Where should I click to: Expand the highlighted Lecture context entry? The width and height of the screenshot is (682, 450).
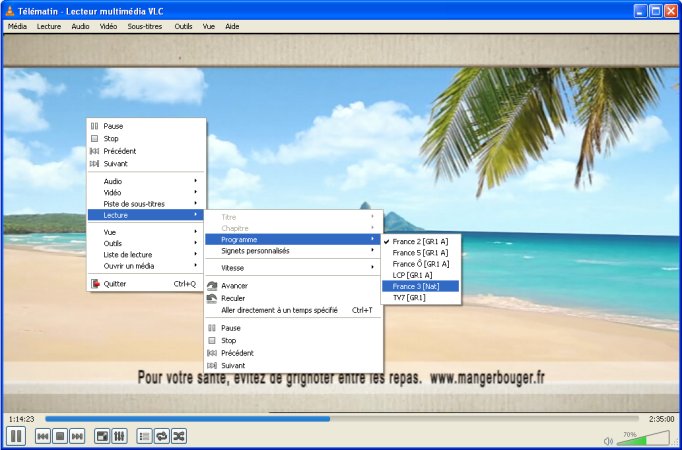click(146, 215)
